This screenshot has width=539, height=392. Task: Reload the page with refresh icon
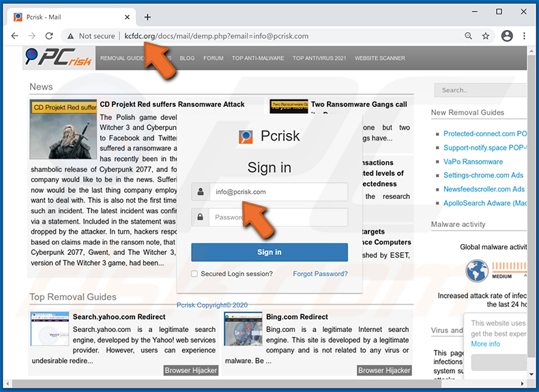[49, 35]
